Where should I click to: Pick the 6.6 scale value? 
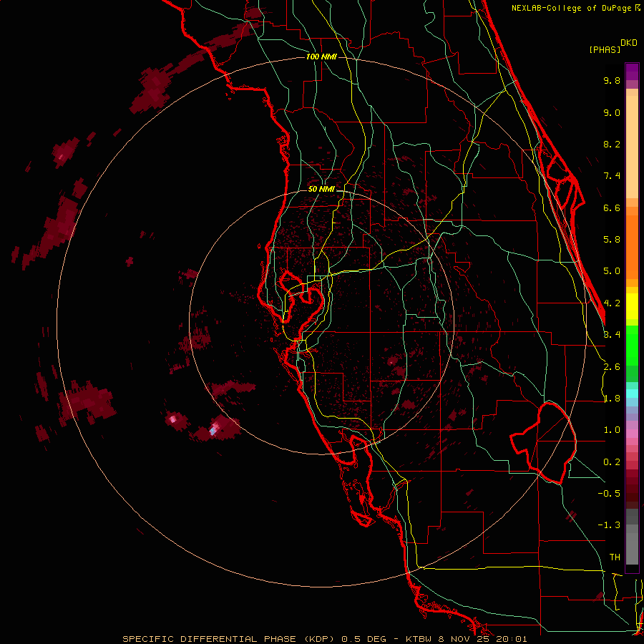[x=612, y=208]
